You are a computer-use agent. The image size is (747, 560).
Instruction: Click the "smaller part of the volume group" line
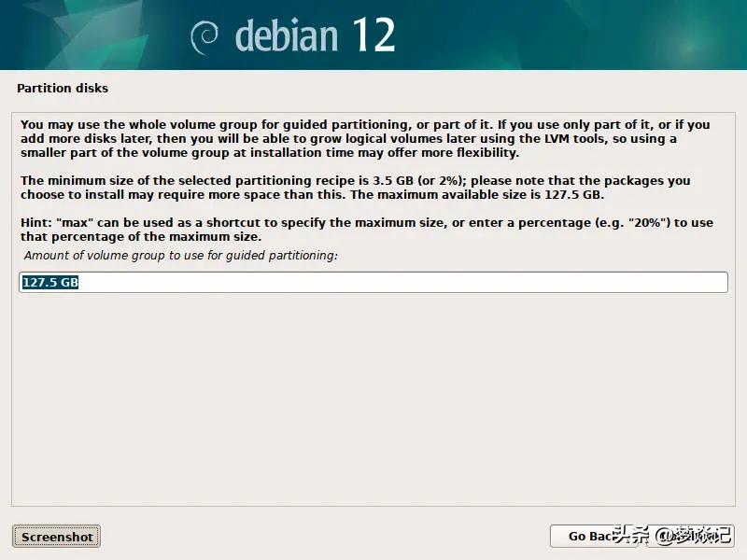click(270, 153)
